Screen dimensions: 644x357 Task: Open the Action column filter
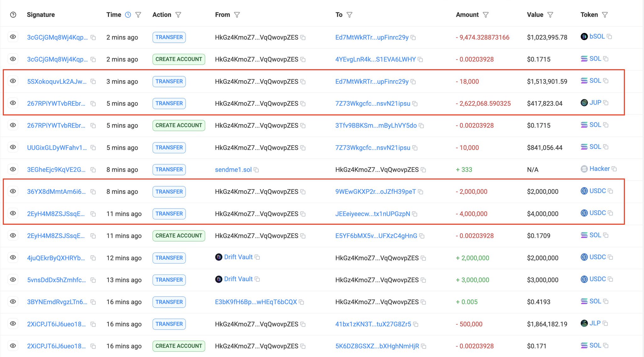coord(178,15)
